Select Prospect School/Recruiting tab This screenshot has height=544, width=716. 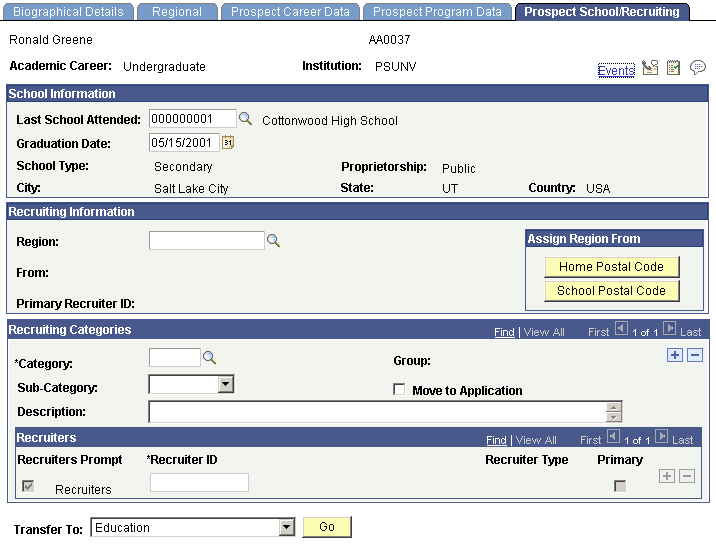tap(602, 12)
